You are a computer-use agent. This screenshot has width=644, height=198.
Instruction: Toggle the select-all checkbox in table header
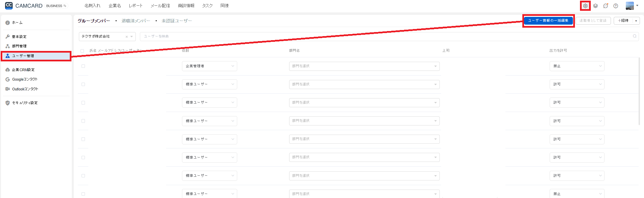82,51
